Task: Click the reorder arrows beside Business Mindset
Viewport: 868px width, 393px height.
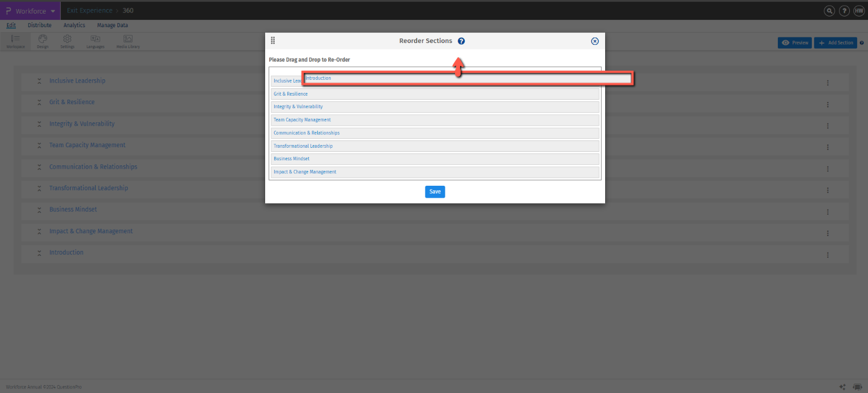Action: [x=39, y=210]
